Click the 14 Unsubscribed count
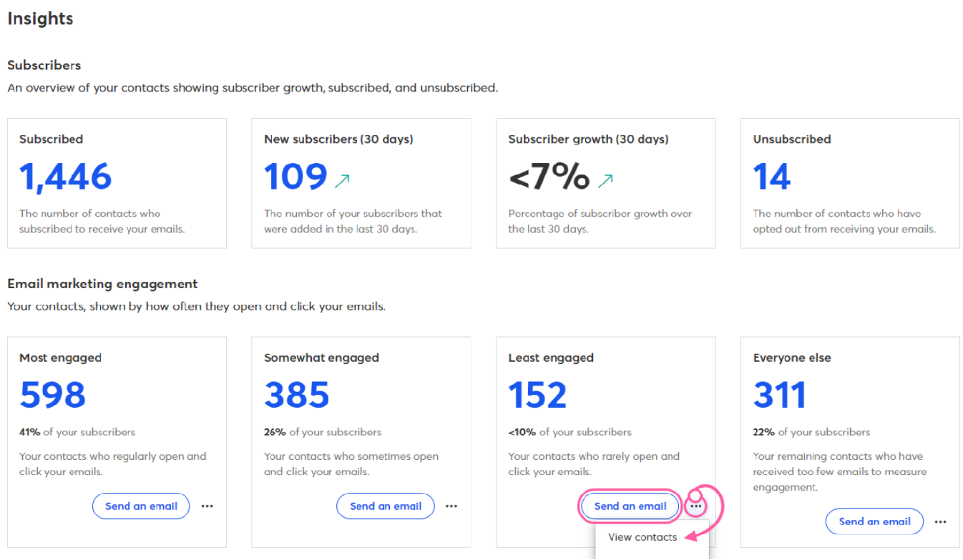The width and height of the screenshot is (963, 560). click(772, 177)
